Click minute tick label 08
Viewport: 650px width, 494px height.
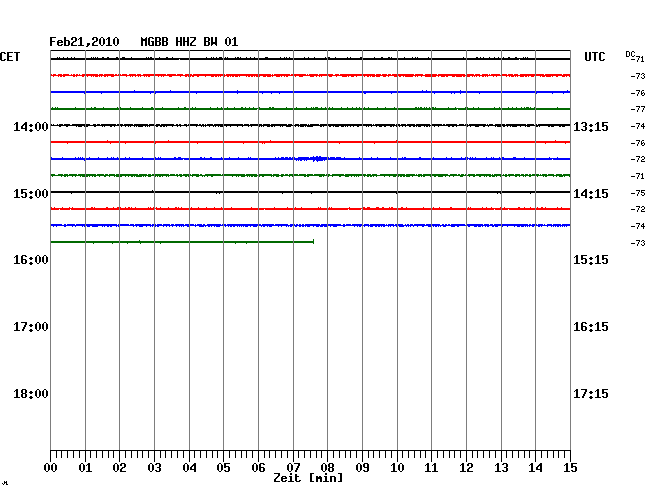pos(327,468)
